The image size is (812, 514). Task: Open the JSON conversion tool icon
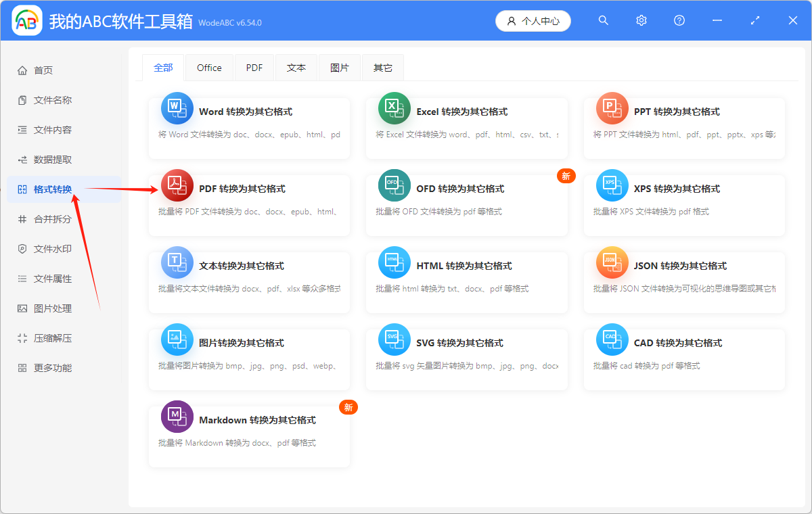click(612, 262)
